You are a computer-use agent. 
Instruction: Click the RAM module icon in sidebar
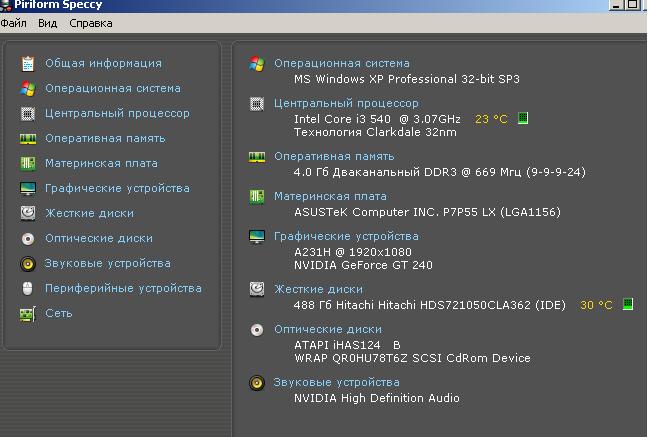coord(27,139)
